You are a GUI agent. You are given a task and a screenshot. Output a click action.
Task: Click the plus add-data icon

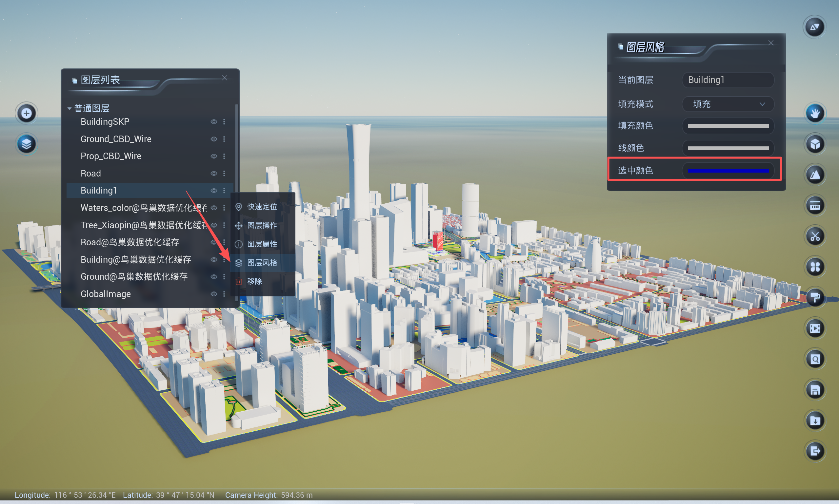point(27,113)
